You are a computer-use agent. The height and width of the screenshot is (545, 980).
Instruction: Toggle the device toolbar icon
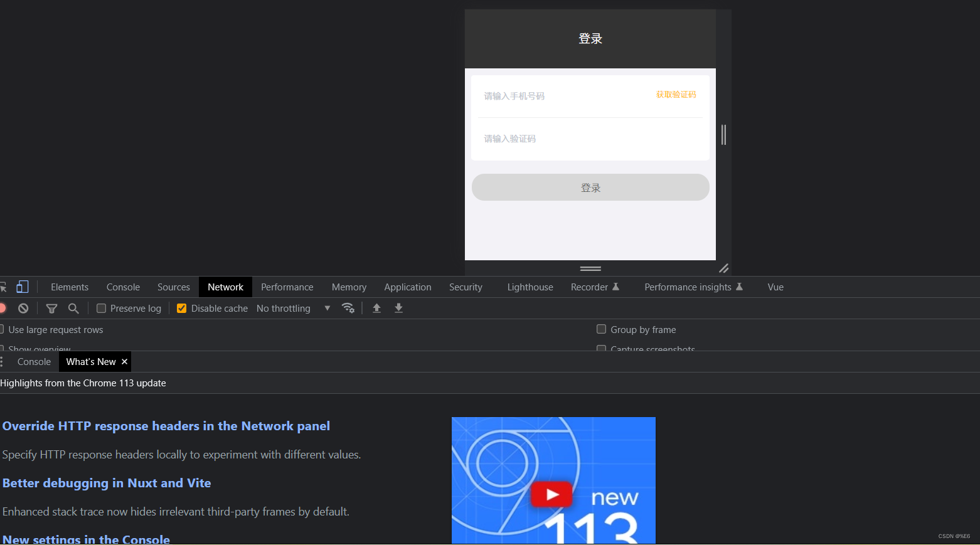(23, 287)
